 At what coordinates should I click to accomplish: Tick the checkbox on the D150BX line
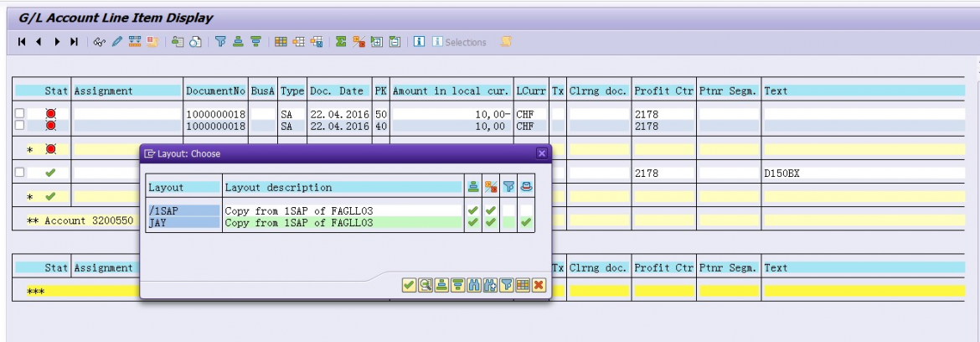coord(19,173)
